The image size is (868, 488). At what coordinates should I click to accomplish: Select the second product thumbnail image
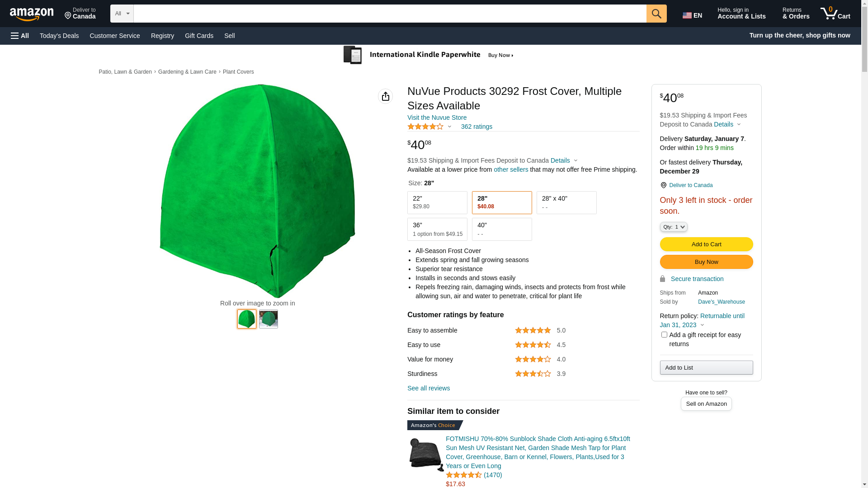pyautogui.click(x=269, y=319)
